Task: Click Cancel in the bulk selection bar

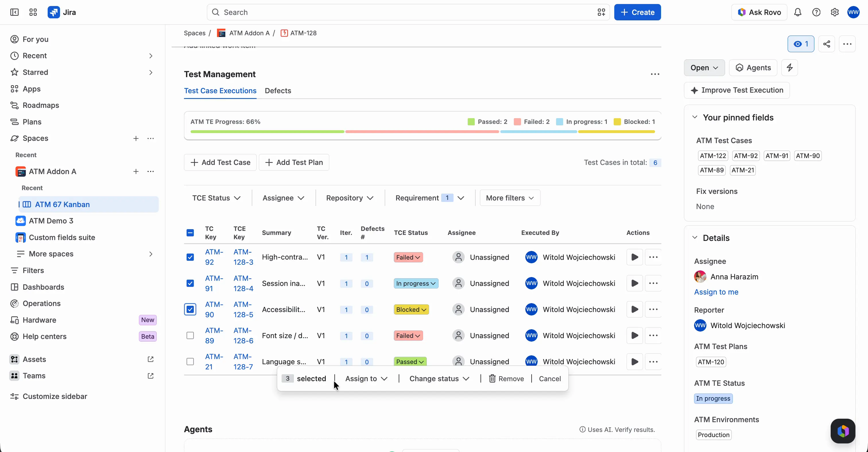Action: click(x=550, y=379)
